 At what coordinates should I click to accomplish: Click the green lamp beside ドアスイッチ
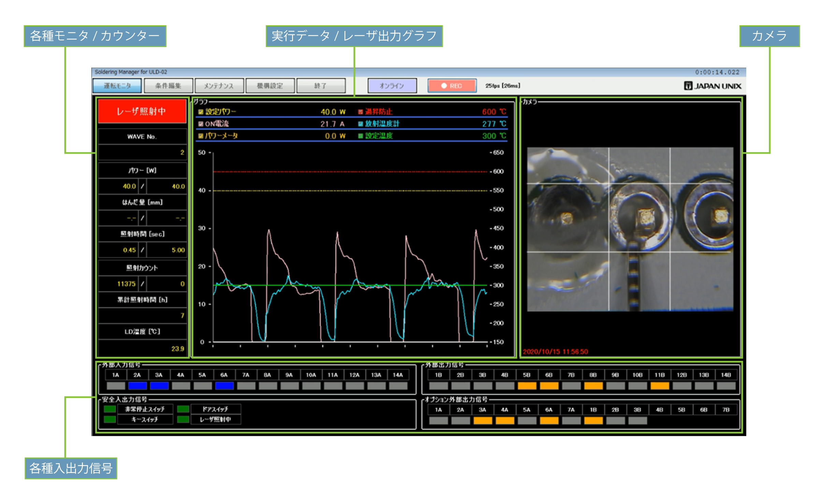tap(183, 409)
